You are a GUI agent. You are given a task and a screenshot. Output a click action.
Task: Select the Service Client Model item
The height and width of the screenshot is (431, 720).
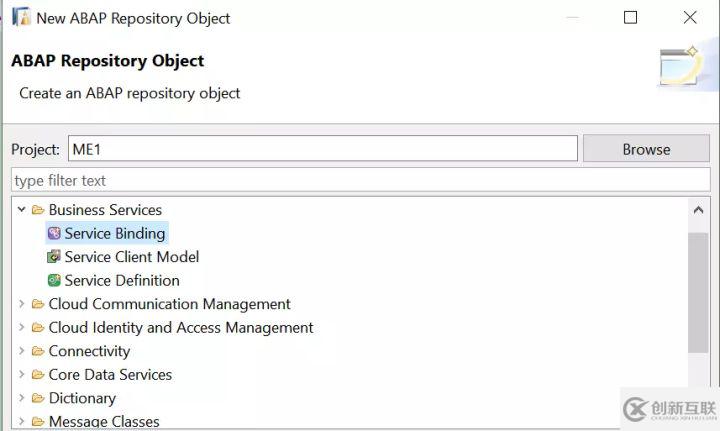point(131,257)
